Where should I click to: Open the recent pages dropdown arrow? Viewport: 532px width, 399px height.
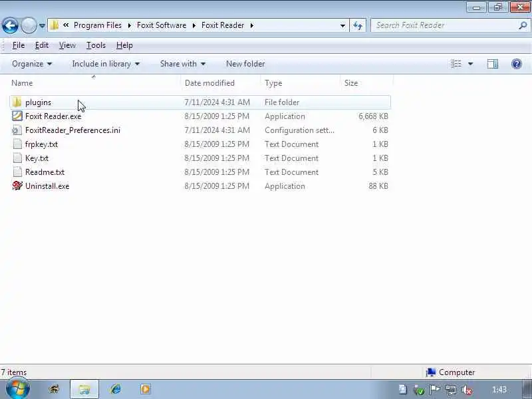click(x=42, y=25)
